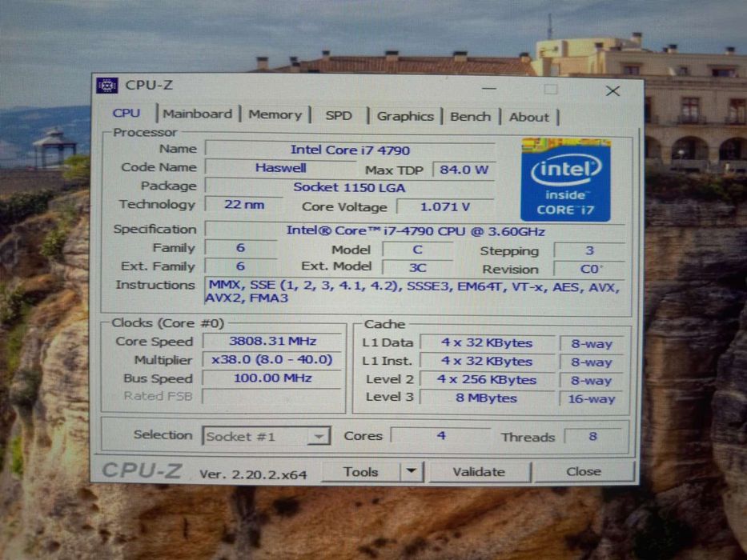Minimize the CPU-Z window
747x560 pixels.
click(488, 89)
